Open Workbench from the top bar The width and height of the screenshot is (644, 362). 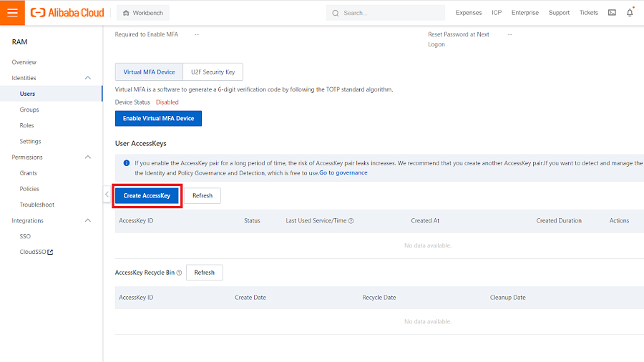coord(142,13)
